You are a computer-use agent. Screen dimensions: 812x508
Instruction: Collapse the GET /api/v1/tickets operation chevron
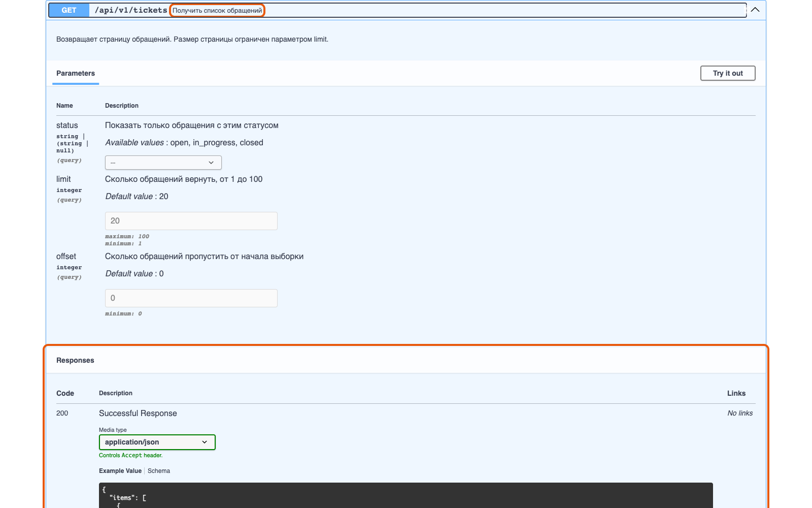point(755,10)
